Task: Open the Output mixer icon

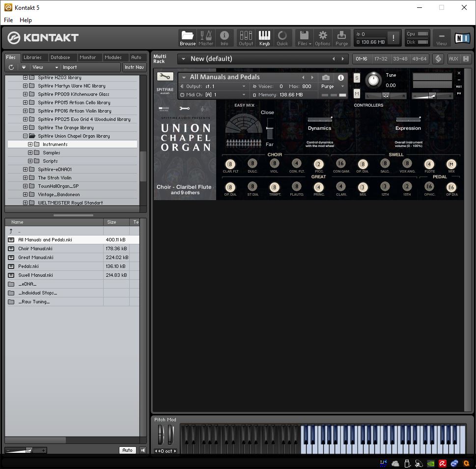Action: tap(246, 38)
